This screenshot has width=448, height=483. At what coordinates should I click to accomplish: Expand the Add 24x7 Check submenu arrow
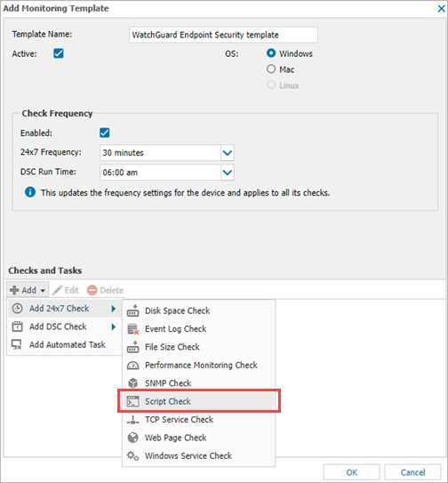113,309
